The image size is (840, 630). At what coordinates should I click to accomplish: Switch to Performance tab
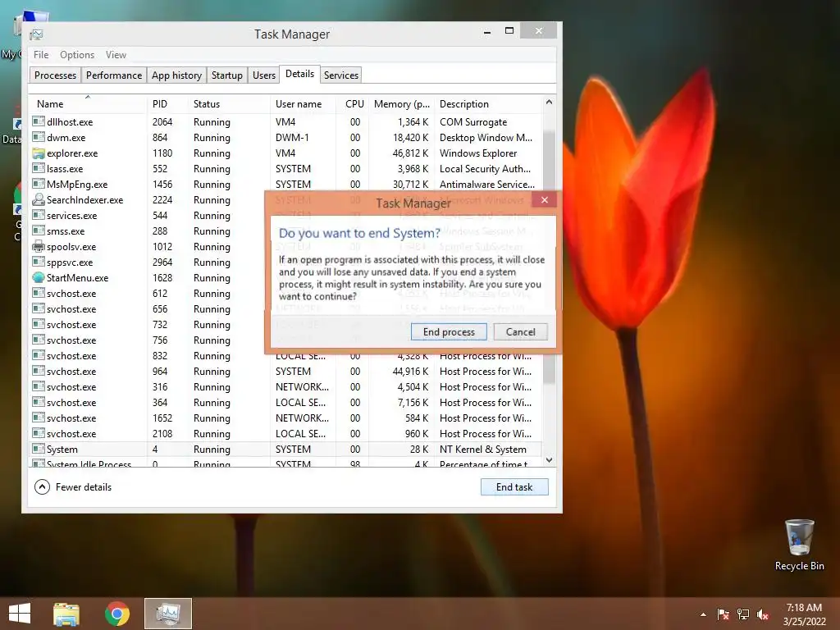[x=113, y=75]
